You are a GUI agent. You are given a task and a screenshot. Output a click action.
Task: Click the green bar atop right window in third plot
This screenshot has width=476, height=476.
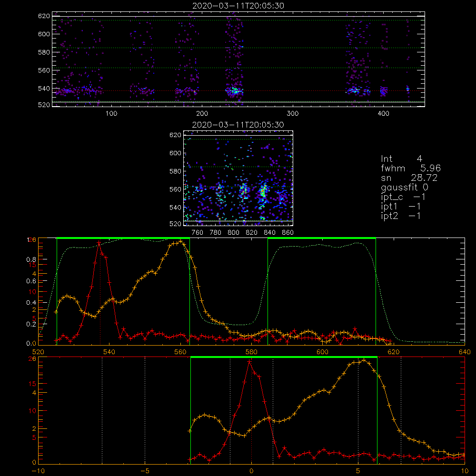pos(322,238)
